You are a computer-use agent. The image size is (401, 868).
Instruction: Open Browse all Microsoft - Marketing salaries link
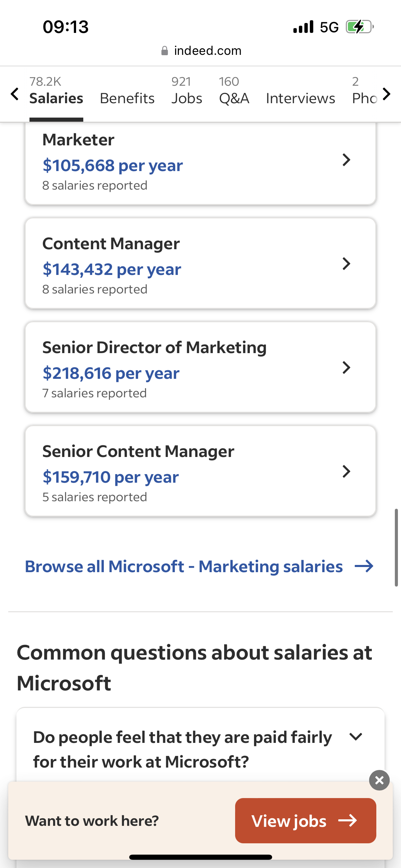[x=184, y=566]
